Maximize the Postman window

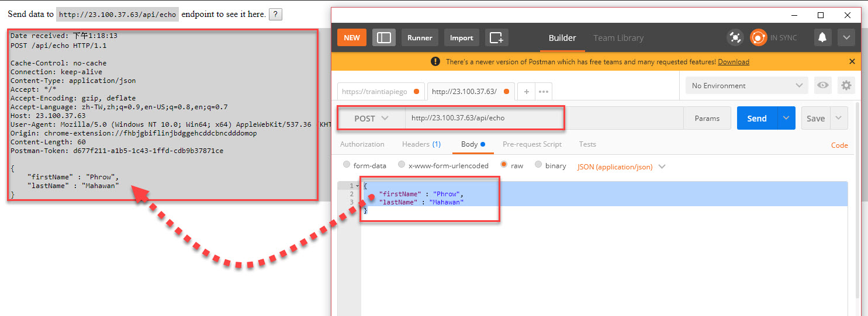tap(821, 15)
